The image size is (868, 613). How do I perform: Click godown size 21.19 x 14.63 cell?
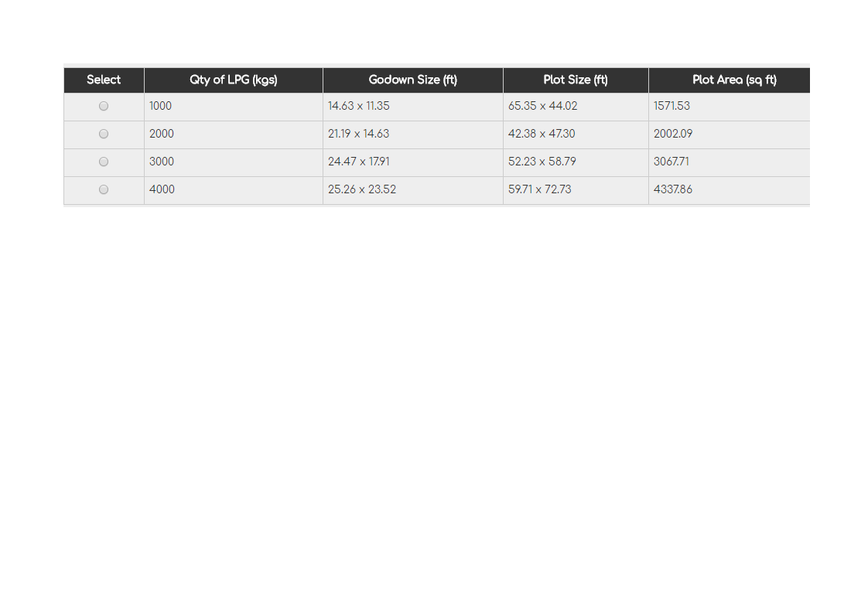click(x=413, y=135)
